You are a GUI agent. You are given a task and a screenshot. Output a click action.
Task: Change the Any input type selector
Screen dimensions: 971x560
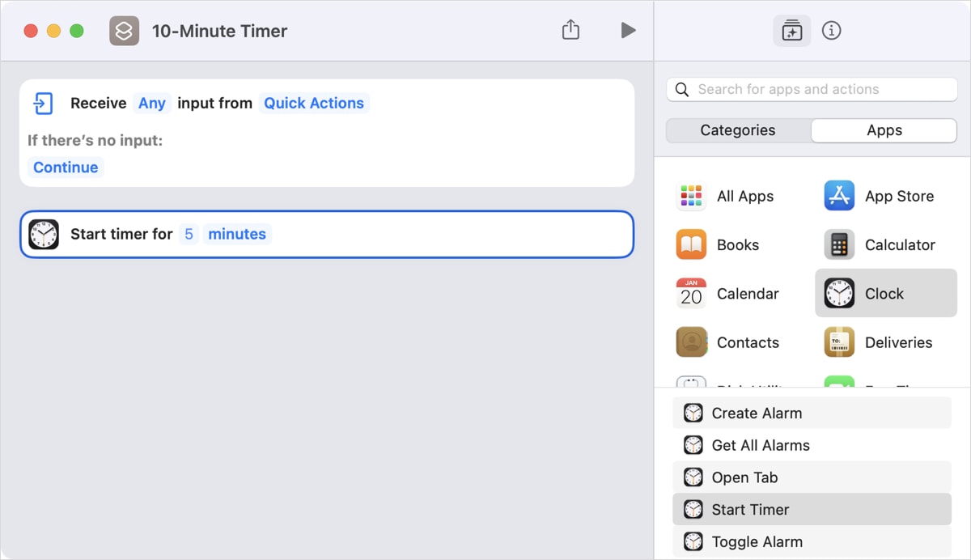point(152,103)
